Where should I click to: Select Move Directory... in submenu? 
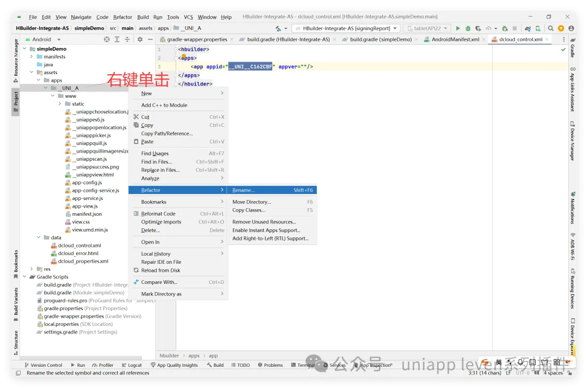pos(272,202)
